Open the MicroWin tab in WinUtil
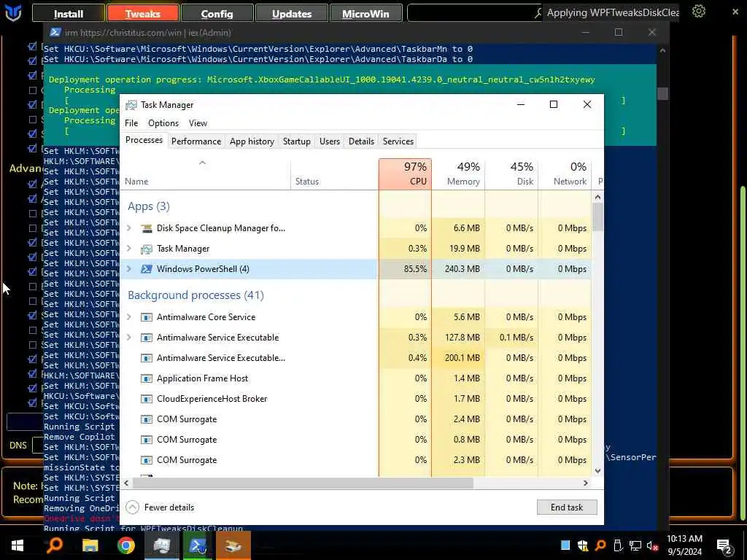Image resolution: width=747 pixels, height=560 pixels. click(x=365, y=13)
